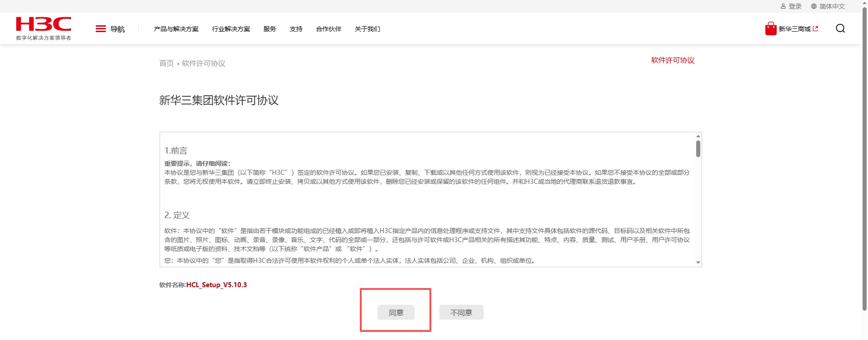Click the external link icon beside 新华三商城
Screen dimensions: 868x340
tap(816, 29)
